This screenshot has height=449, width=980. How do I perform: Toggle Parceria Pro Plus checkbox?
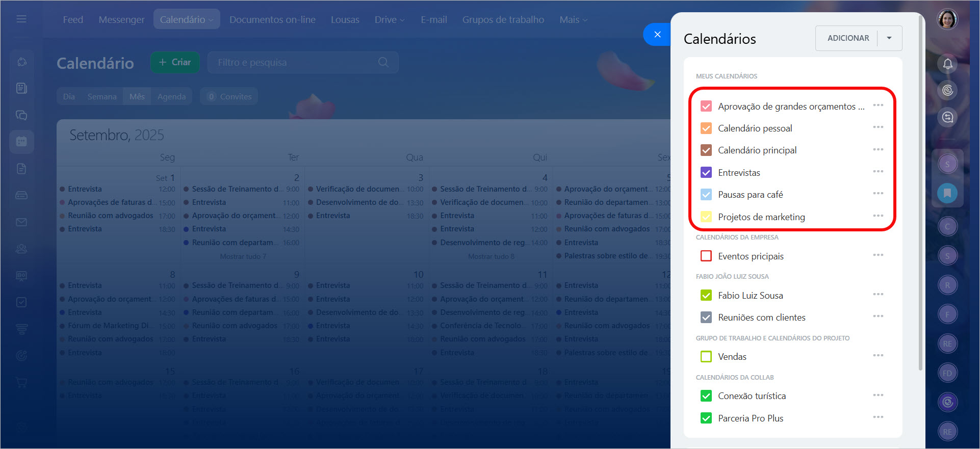706,418
